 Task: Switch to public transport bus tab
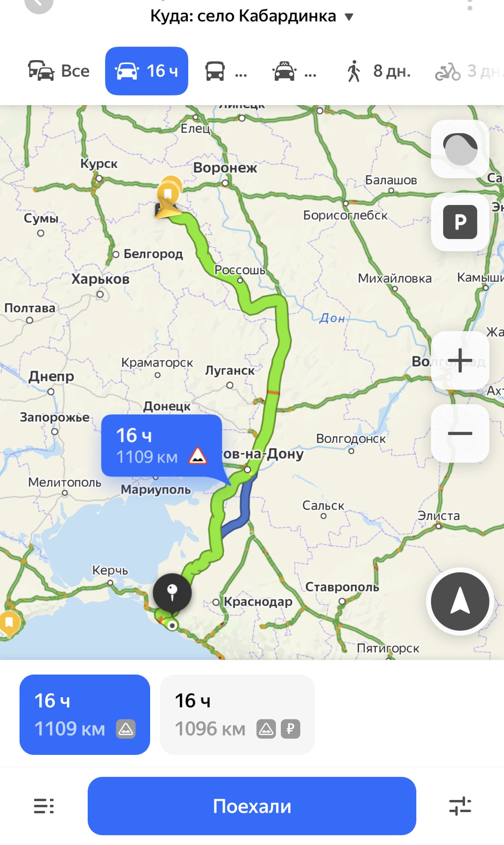[226, 71]
